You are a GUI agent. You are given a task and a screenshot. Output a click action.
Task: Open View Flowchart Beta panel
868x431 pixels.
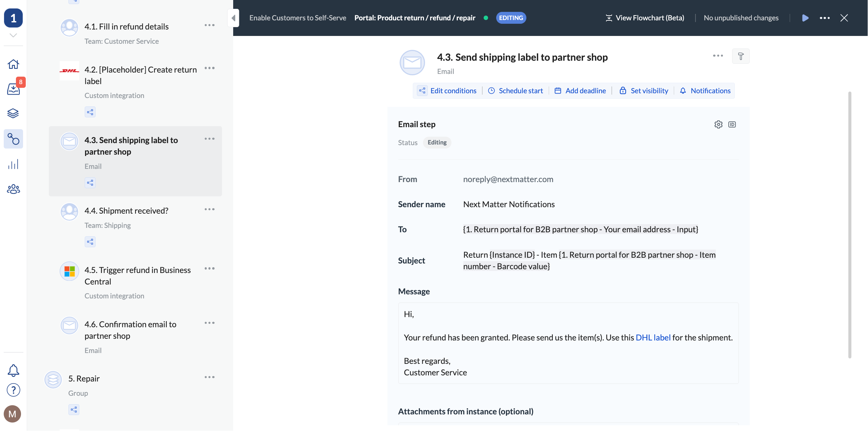644,18
